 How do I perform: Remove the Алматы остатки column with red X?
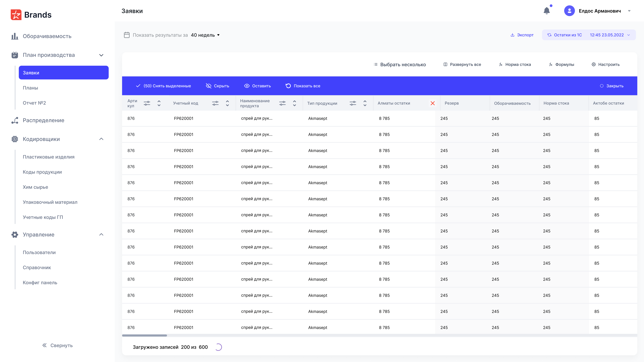(x=432, y=103)
